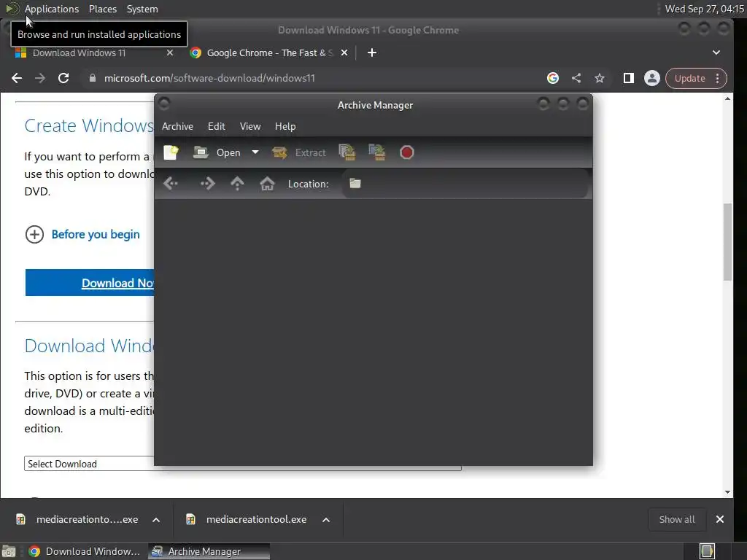Viewport: 747px width, 560px height.
Task: Click the go up one level arrow
Action: pos(237,183)
